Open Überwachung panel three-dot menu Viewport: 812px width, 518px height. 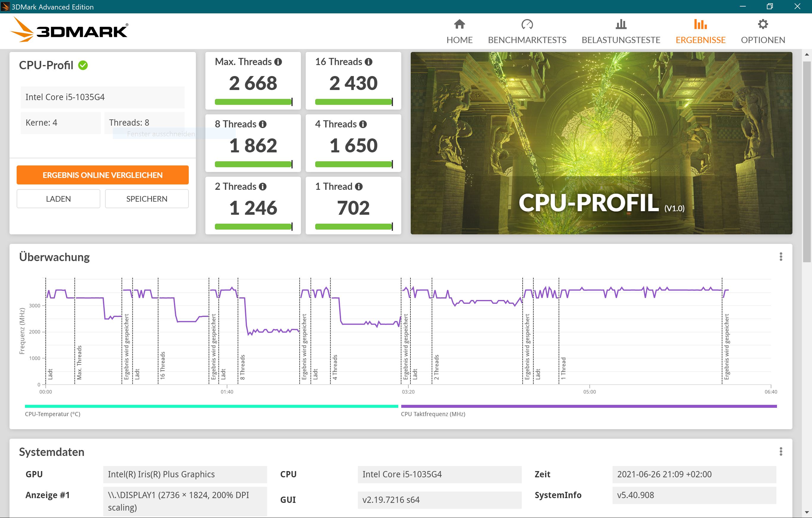point(781,257)
